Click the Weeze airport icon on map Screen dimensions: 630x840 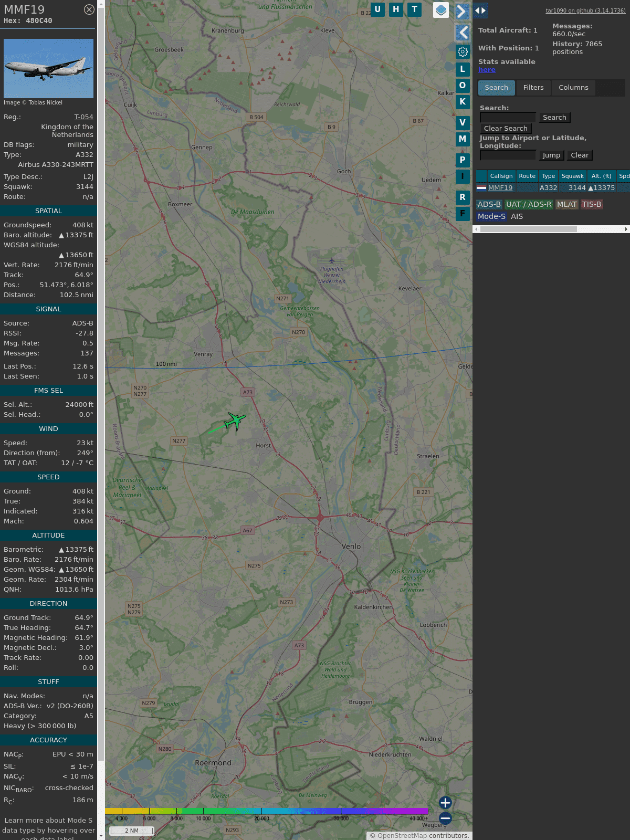[331, 260]
